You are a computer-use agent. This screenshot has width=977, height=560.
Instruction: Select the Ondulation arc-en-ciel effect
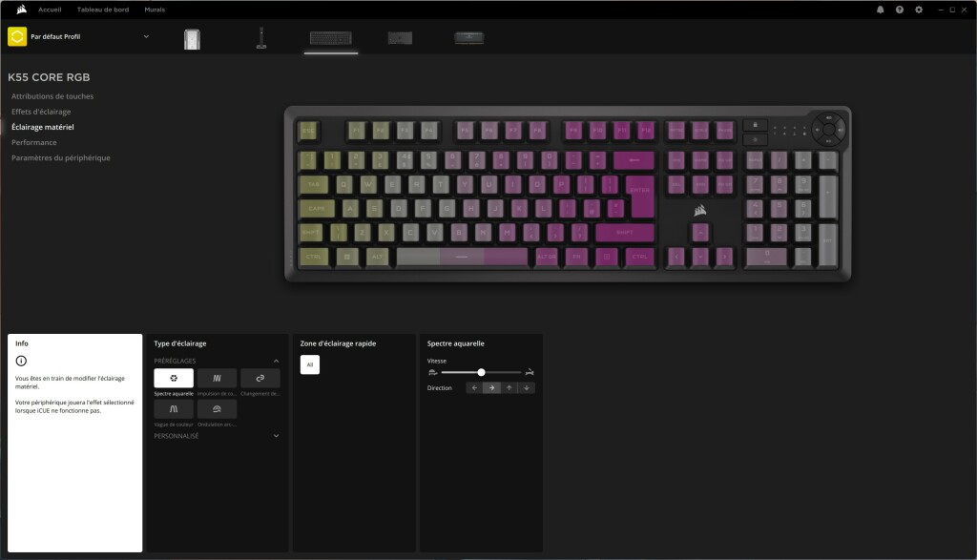217,408
